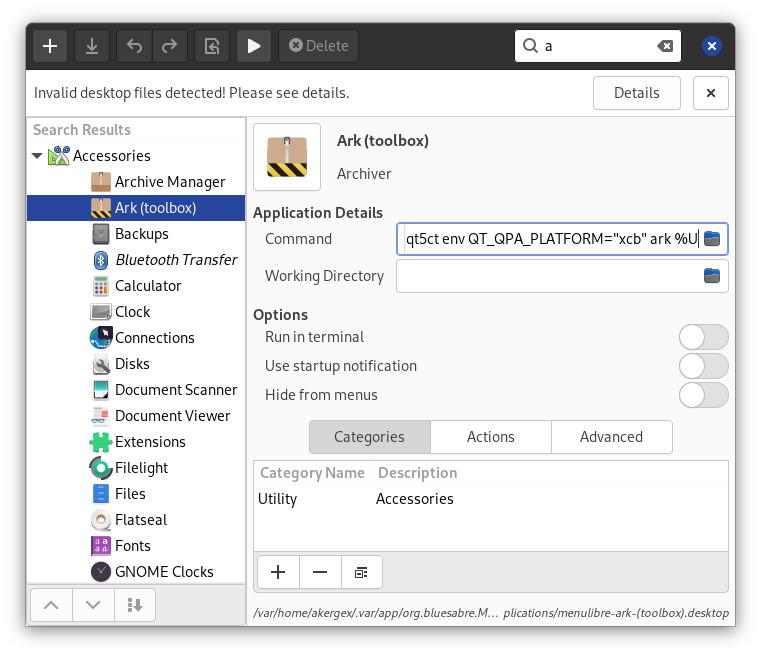Screen dimensions: 761x655
Task: Edit the Ark (toolbox) name
Action: tap(383, 141)
